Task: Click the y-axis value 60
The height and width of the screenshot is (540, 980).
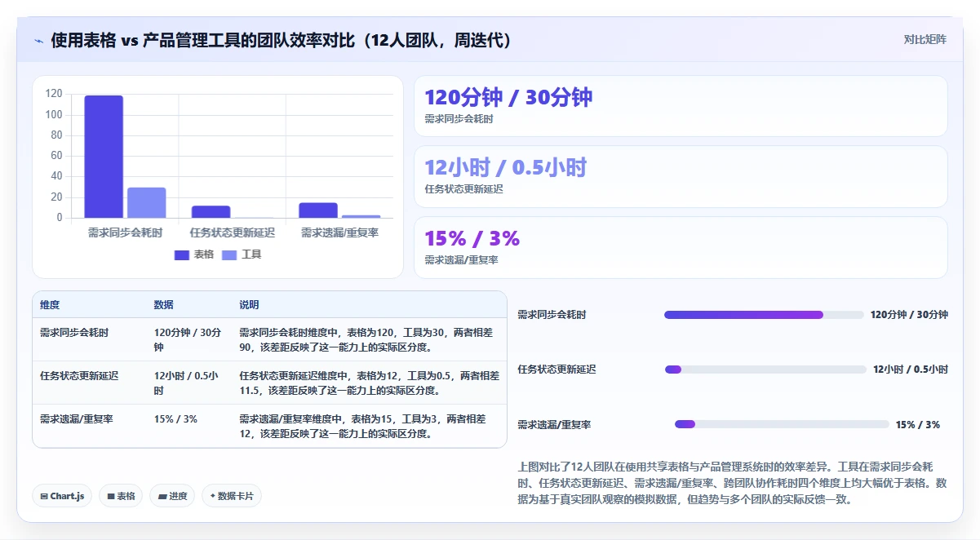Action: pyautogui.click(x=56, y=156)
